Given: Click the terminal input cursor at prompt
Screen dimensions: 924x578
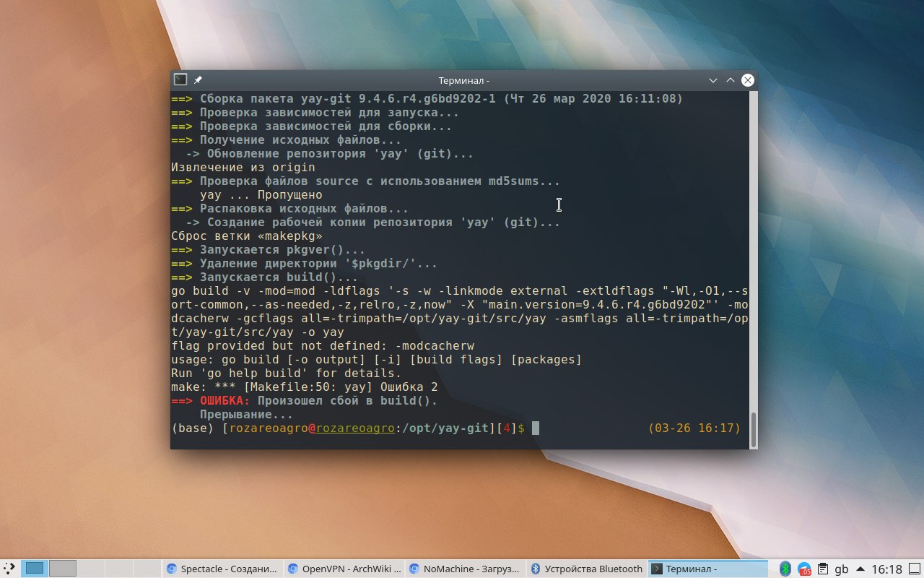Looking at the screenshot, I should [x=536, y=428].
